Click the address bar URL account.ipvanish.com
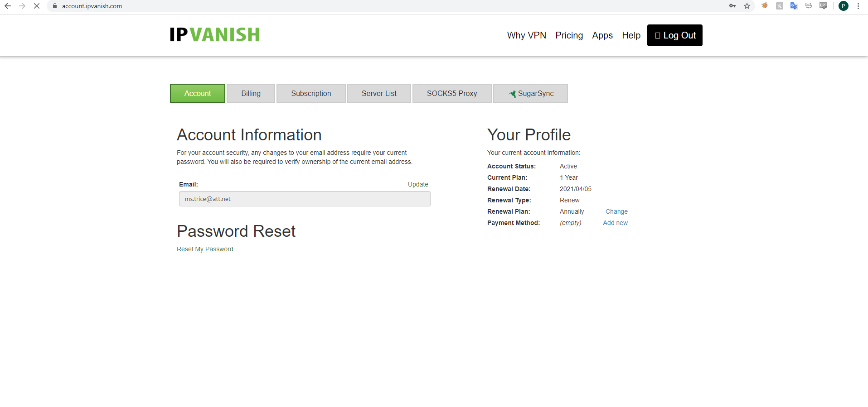The height and width of the screenshot is (407, 868). [92, 6]
